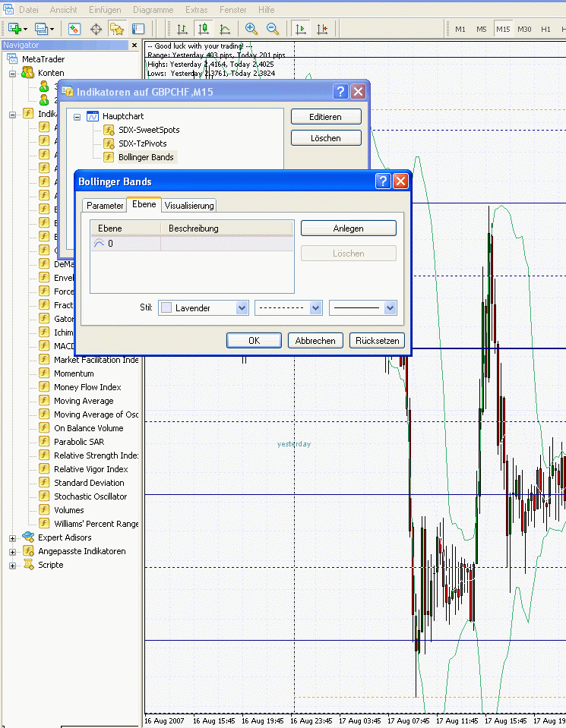Toggle the auto scroll chart icon
This screenshot has width=566, height=728.
click(x=301, y=29)
